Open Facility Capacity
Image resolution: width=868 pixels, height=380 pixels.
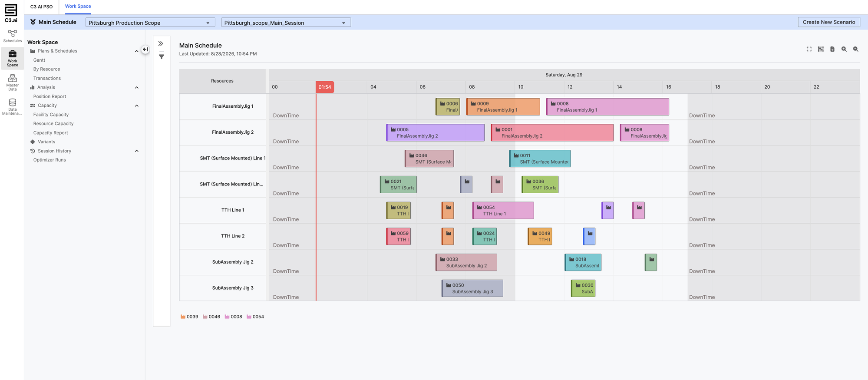pyautogui.click(x=51, y=115)
